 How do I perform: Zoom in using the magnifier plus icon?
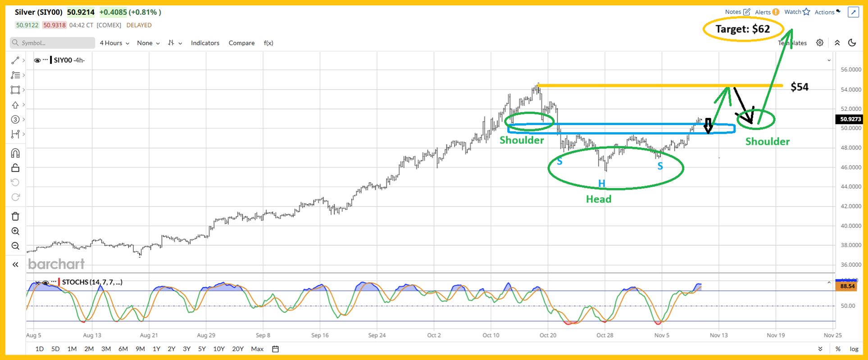(x=15, y=231)
